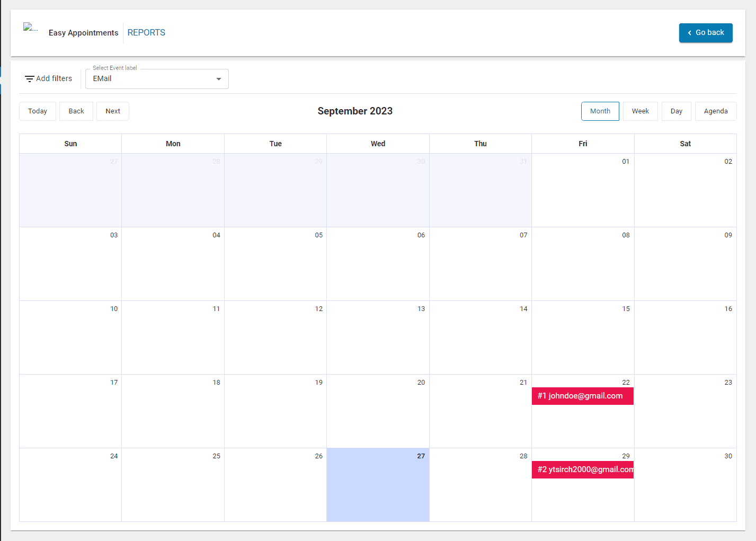The height and width of the screenshot is (541, 756).
Task: Jump to Today in calendar
Action: [38, 111]
